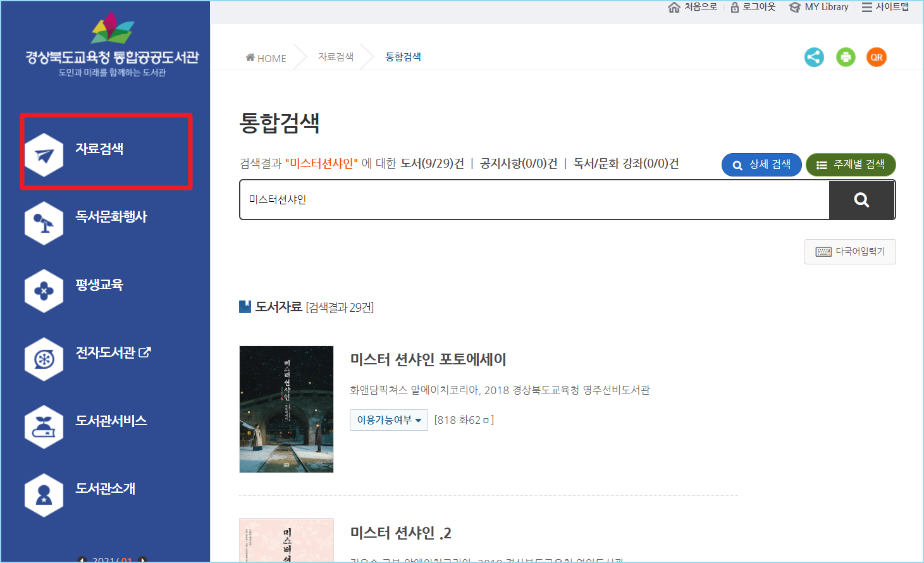The image size is (924, 563).
Task: Select 전자도서관 menu label
Action: pyautogui.click(x=106, y=352)
